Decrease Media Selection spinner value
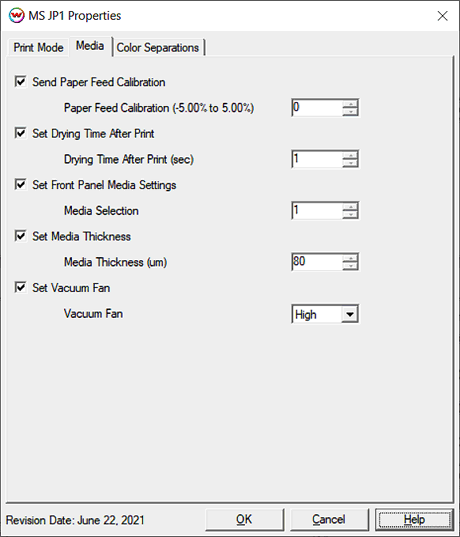This screenshot has height=537, width=460. [350, 214]
